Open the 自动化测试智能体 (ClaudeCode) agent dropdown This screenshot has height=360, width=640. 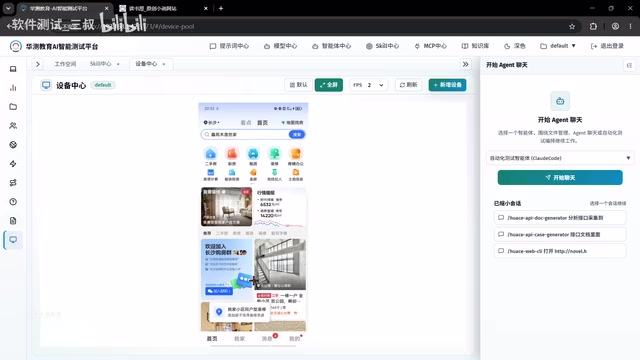(560, 158)
